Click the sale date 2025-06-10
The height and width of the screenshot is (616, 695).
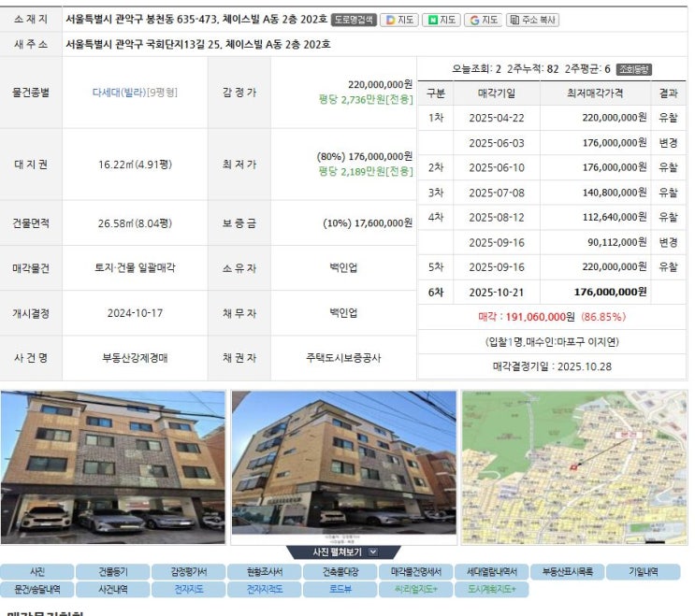pyautogui.click(x=497, y=168)
